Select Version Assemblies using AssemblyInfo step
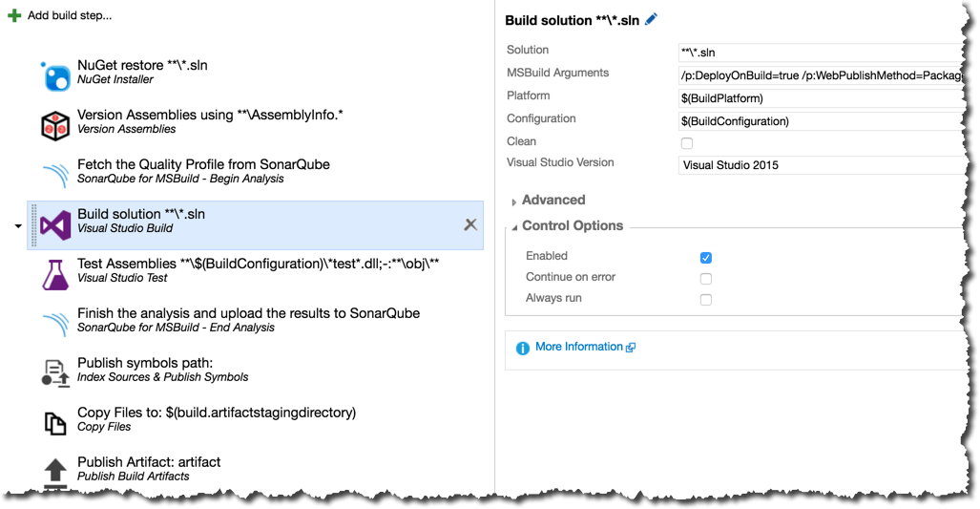 [x=210, y=115]
